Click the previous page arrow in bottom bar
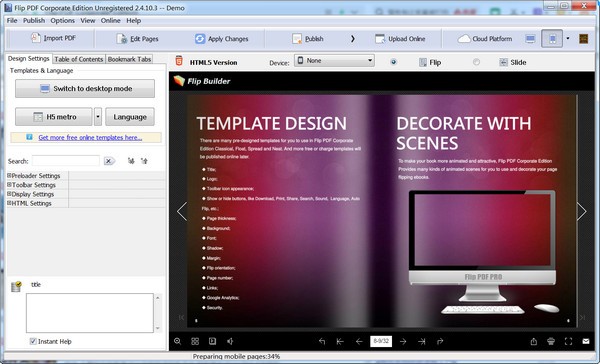Screen dimensions: 600x364 pyautogui.click(x=359, y=341)
